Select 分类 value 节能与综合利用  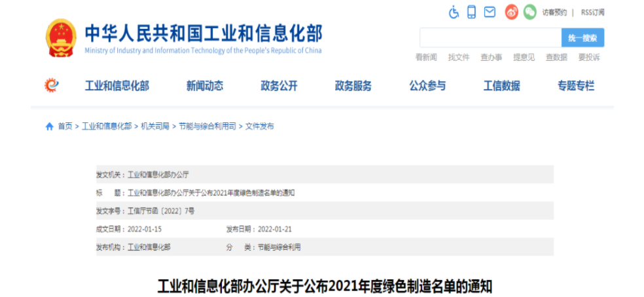(279, 247)
